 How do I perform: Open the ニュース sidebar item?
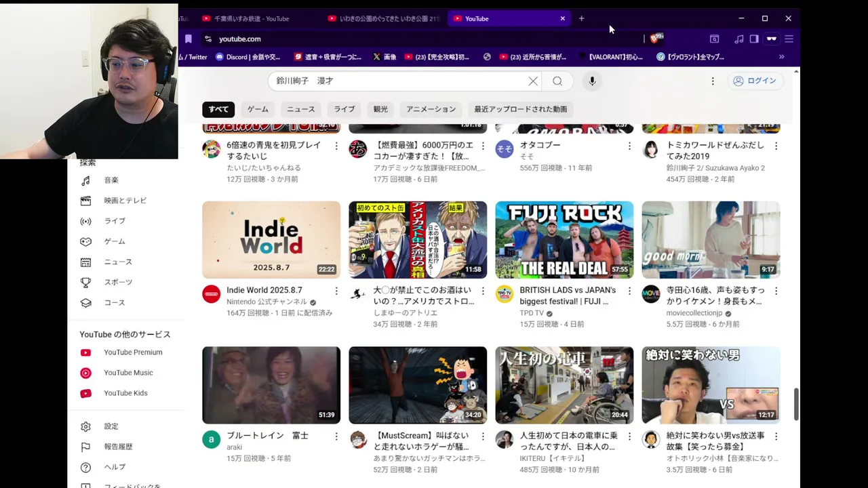coord(117,262)
